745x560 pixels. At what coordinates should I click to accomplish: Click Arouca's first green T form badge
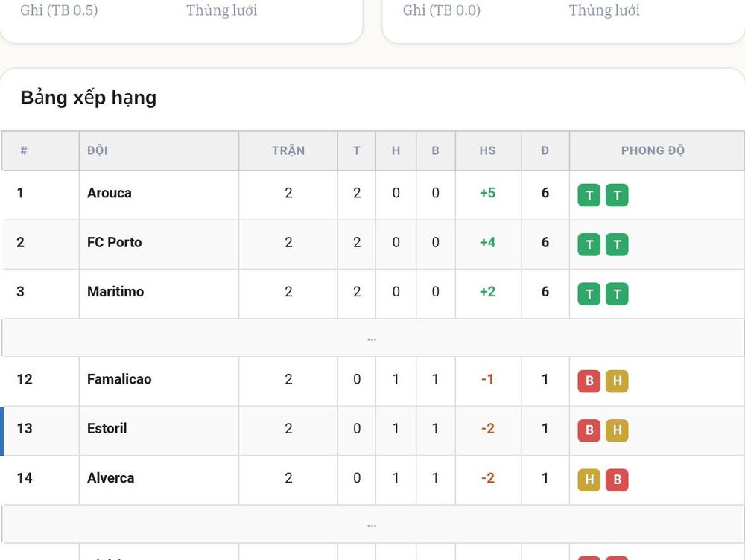(589, 195)
